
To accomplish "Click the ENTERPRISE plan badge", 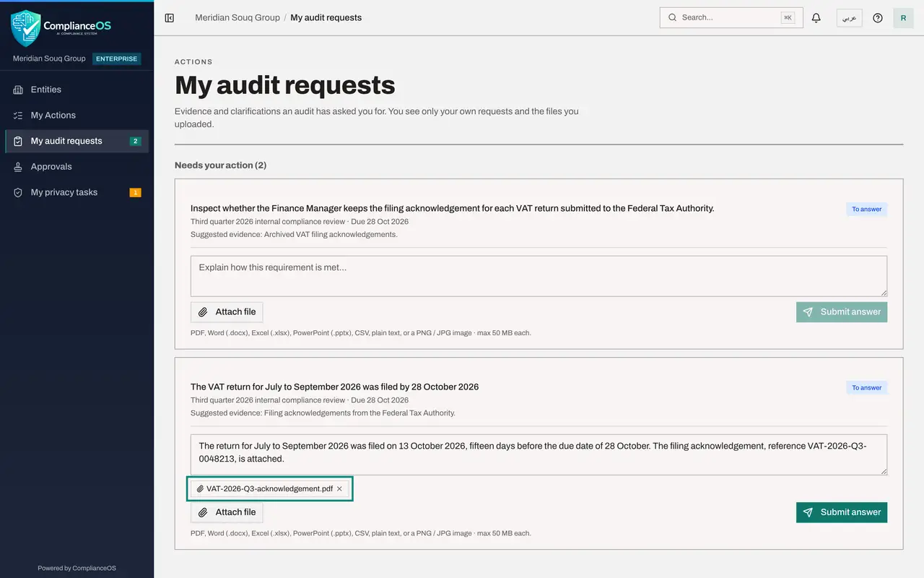I will (116, 59).
